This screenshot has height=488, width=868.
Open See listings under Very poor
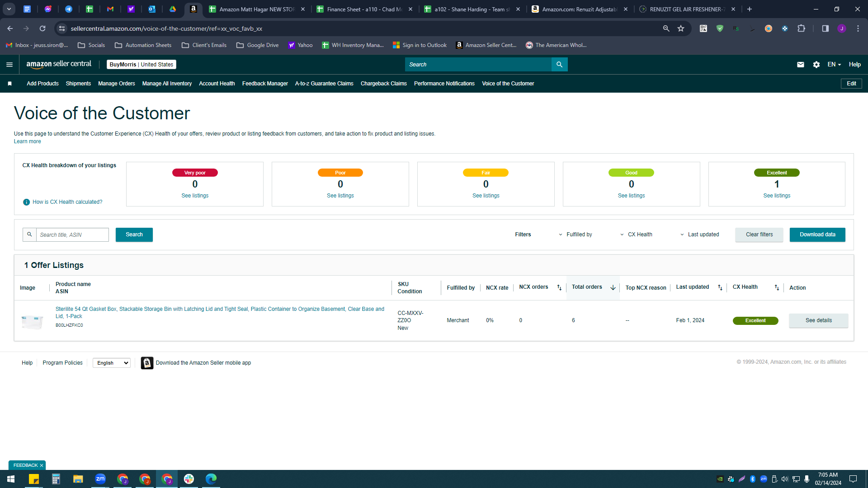click(x=195, y=196)
